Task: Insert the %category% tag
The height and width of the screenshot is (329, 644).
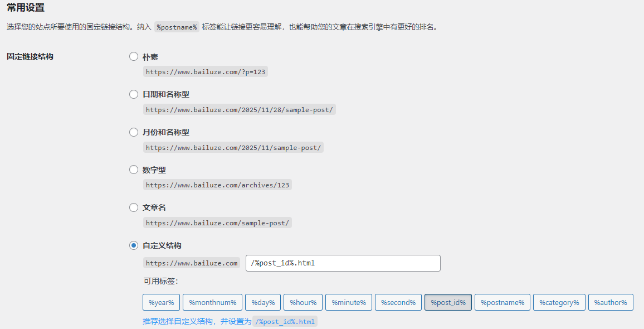Action: tap(559, 302)
